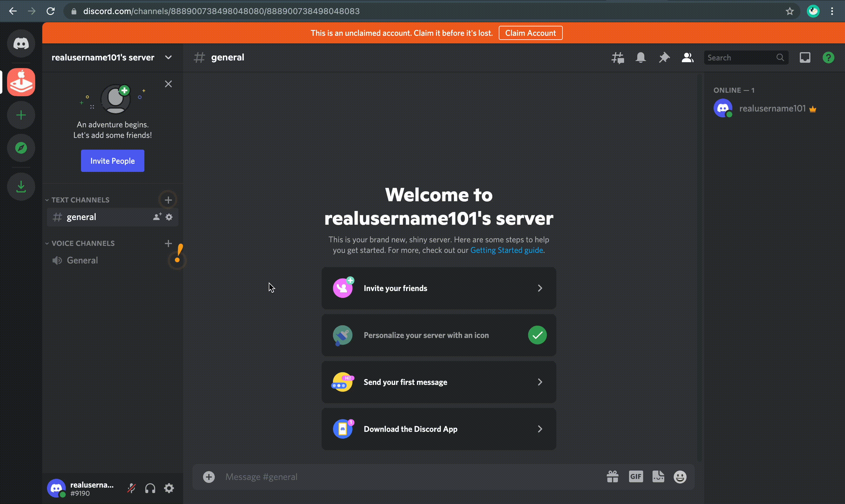The height and width of the screenshot is (504, 845).
Task: Go back with the browser back arrow
Action: coord(13,11)
